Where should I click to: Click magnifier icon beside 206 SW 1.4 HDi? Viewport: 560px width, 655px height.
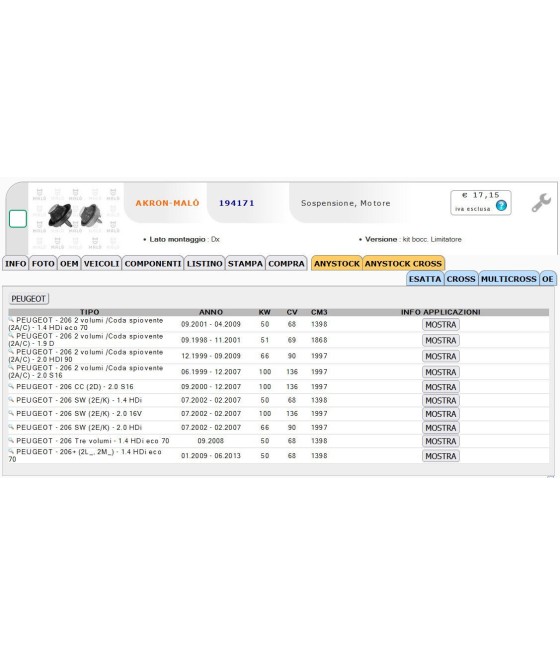point(11,399)
